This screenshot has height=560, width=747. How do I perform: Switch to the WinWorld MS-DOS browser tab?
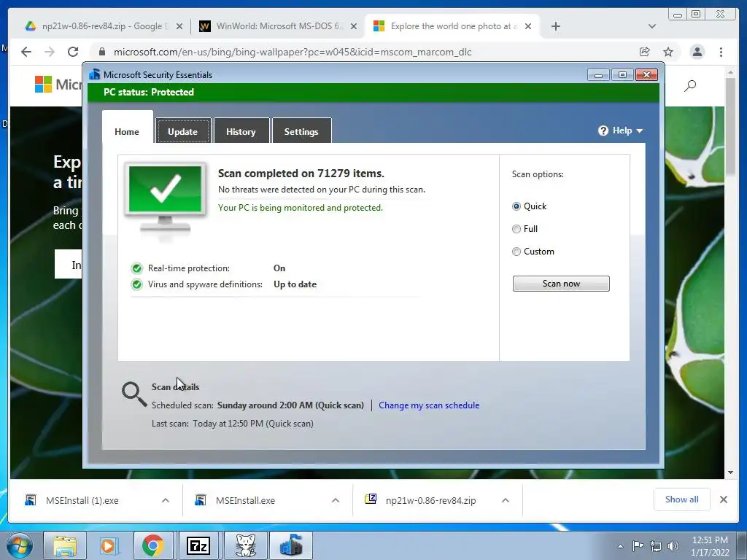pos(278,26)
